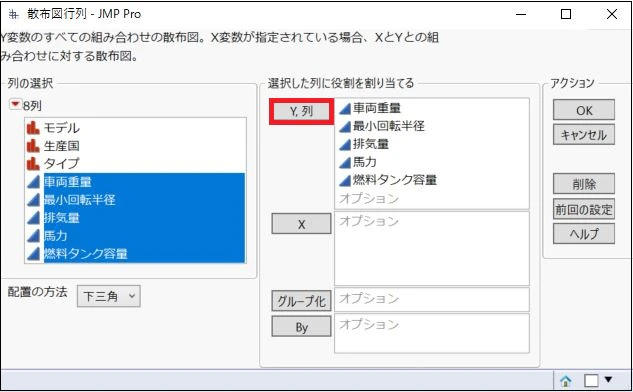Click the 削除 button
This screenshot has height=392, width=633.
click(584, 184)
